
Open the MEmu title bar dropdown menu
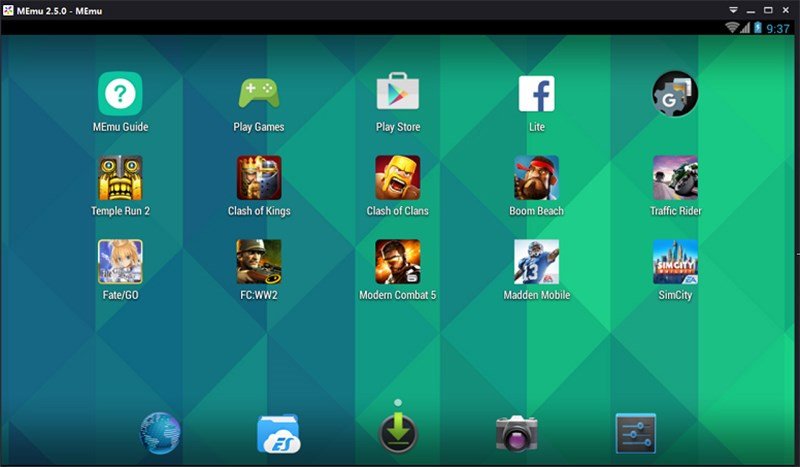(x=733, y=10)
